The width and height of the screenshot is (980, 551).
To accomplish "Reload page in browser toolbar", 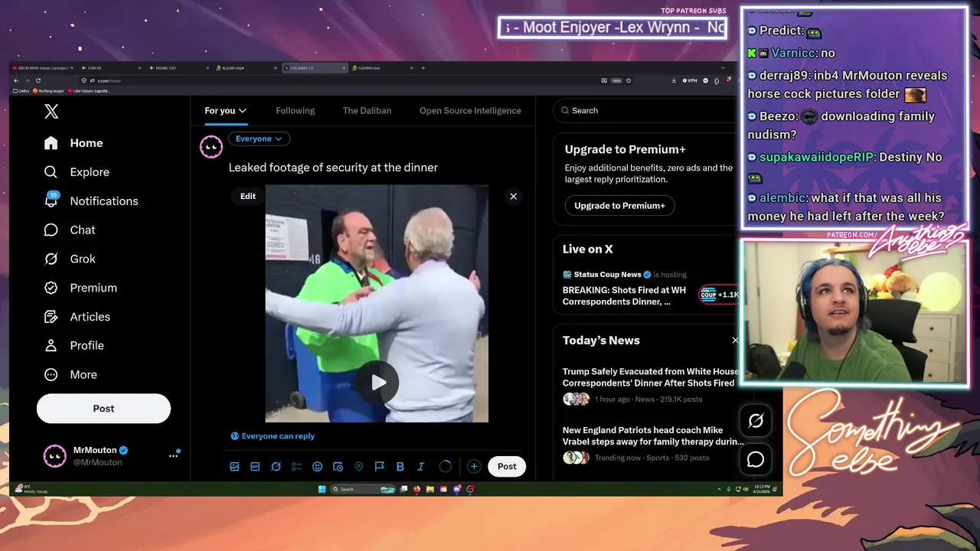I will (x=38, y=80).
